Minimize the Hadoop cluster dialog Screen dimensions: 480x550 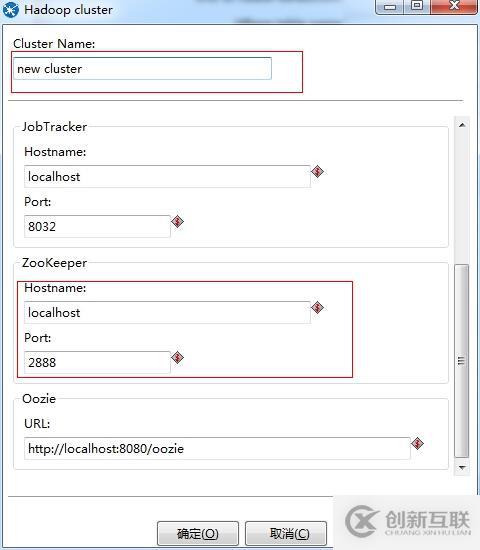[x=390, y=6]
